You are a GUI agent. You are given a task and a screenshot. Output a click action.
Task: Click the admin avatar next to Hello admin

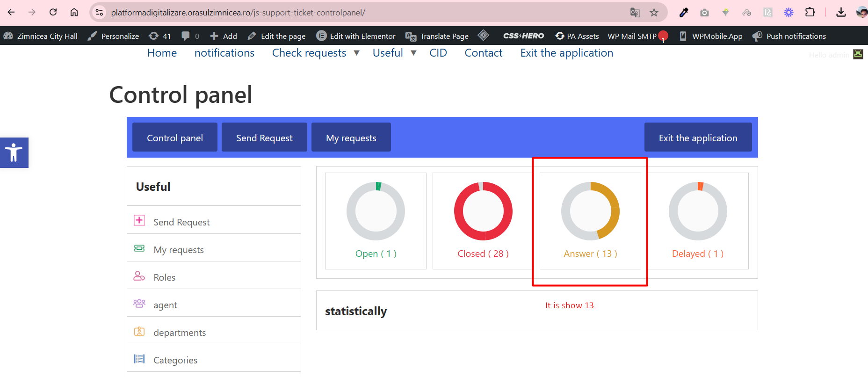coord(858,54)
